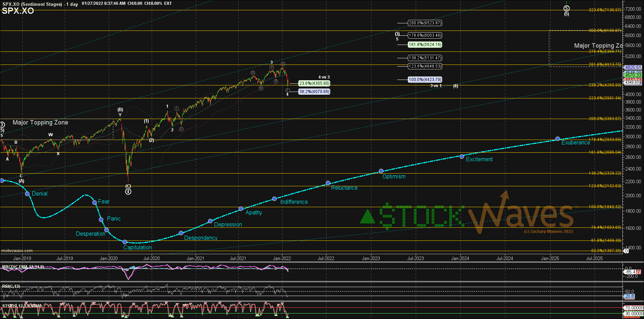Select the 3 vs 1 annotation
Image resolution: width=644 pixels, height=319 pixels.
436,86
